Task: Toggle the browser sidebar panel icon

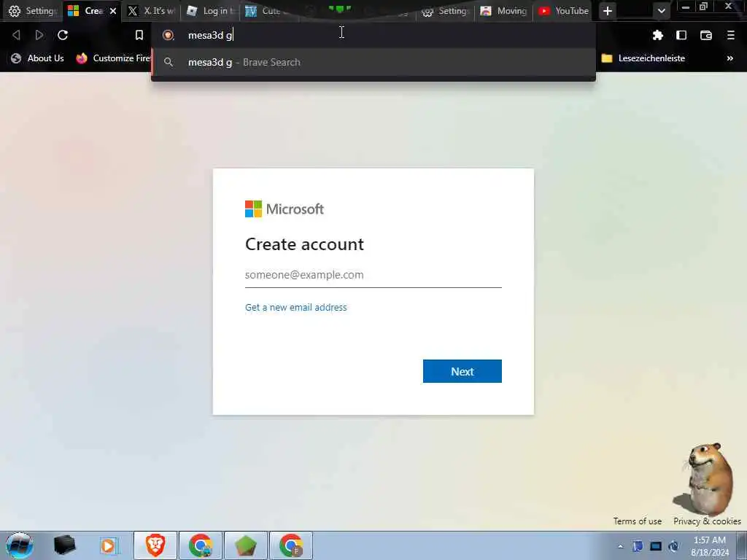Action: pos(681,35)
